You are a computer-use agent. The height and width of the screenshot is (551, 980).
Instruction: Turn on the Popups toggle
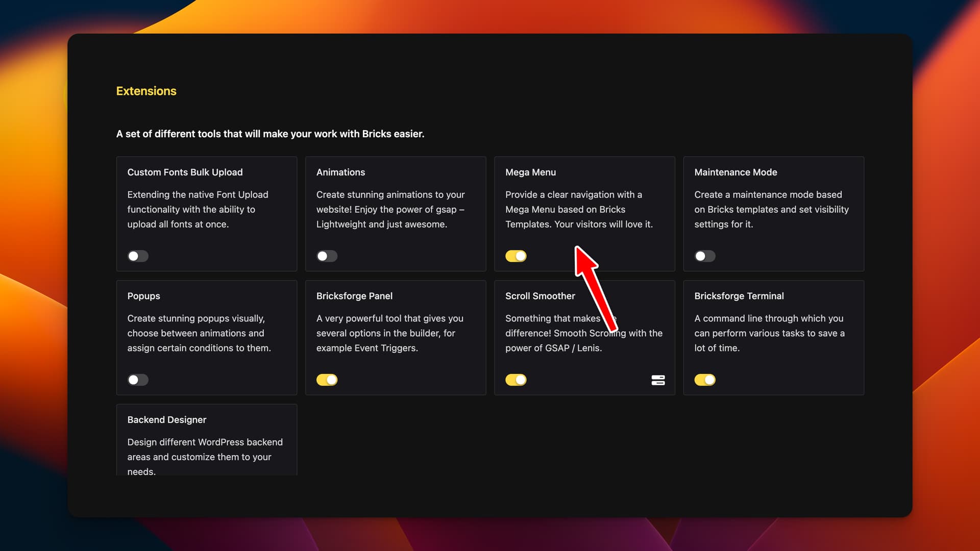138,380
